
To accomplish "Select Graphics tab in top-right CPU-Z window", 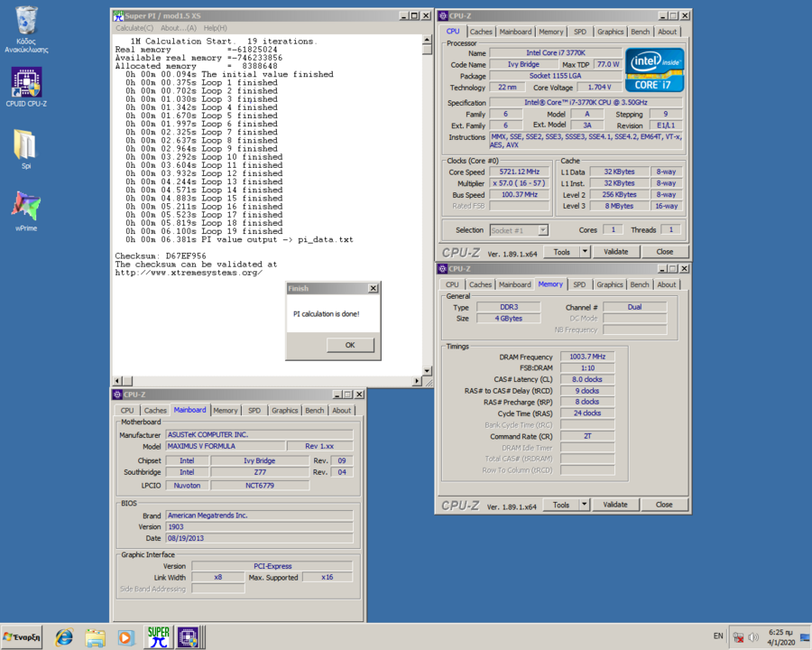I will 611,32.
